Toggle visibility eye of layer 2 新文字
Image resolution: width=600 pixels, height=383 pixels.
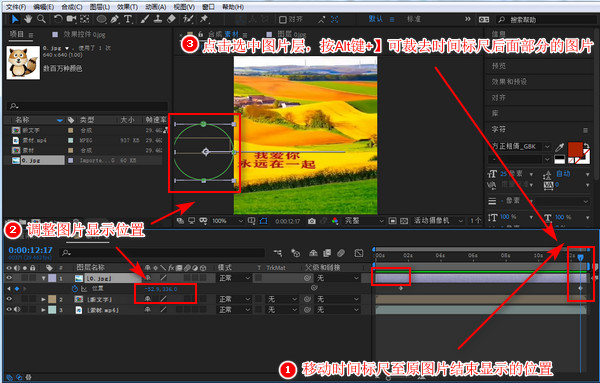point(9,299)
